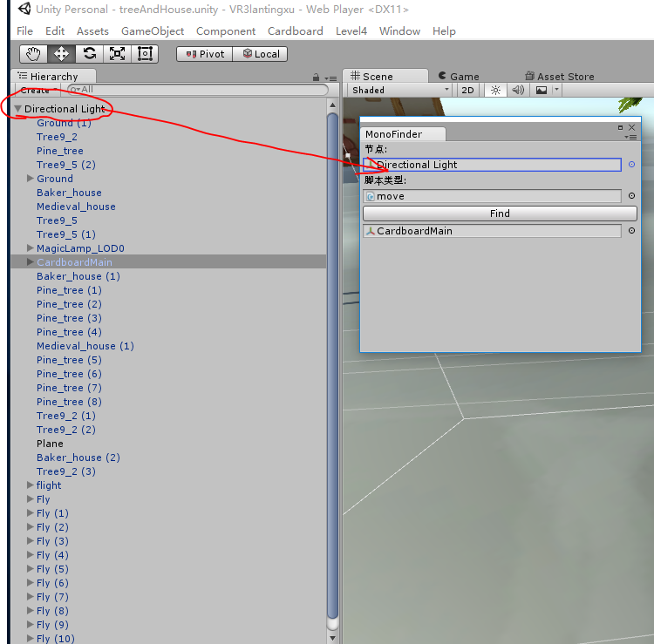Open the File menu
The image size is (654, 644).
24,31
